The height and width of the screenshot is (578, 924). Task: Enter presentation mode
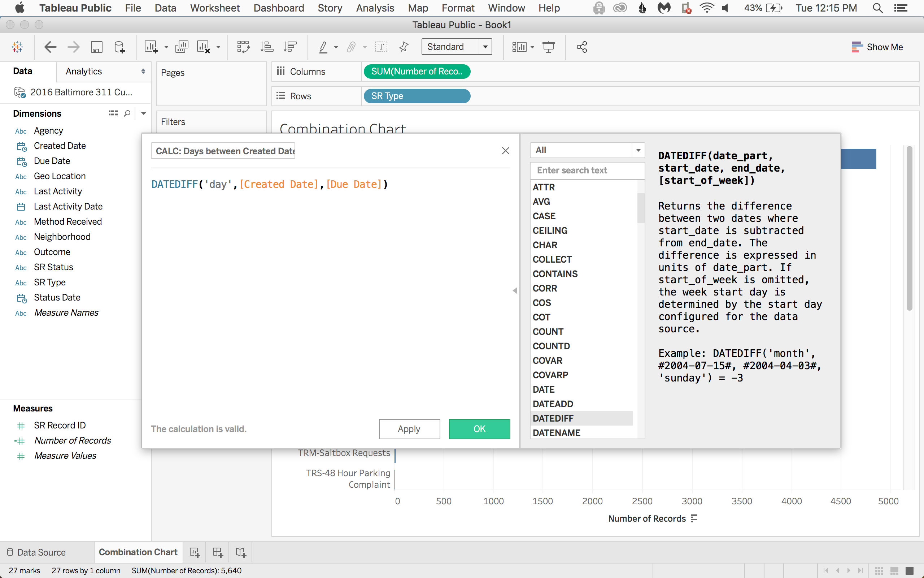[x=549, y=47]
